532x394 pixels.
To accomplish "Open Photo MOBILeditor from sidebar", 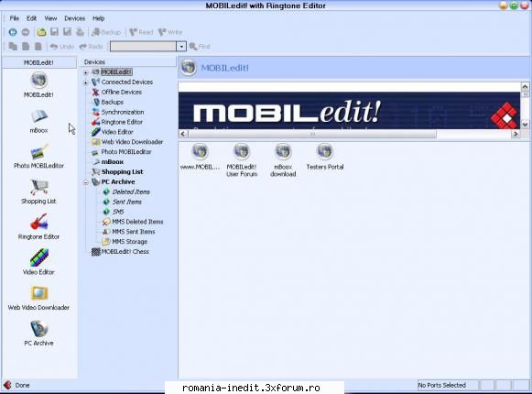I will [38, 157].
